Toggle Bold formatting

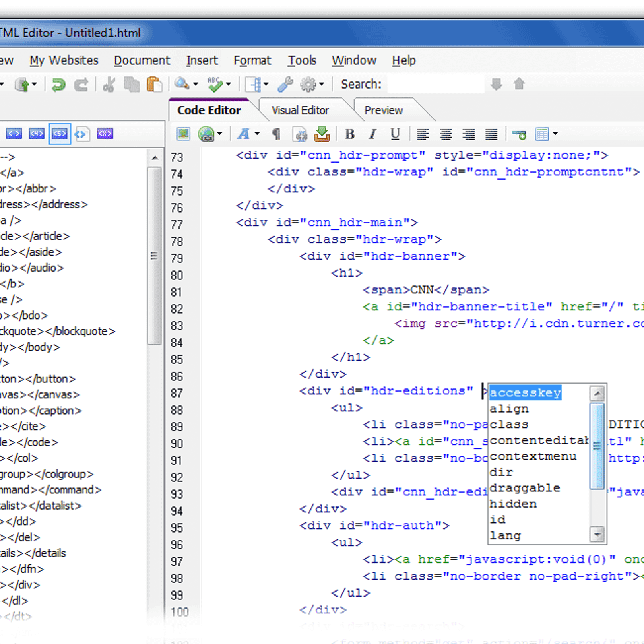click(350, 134)
